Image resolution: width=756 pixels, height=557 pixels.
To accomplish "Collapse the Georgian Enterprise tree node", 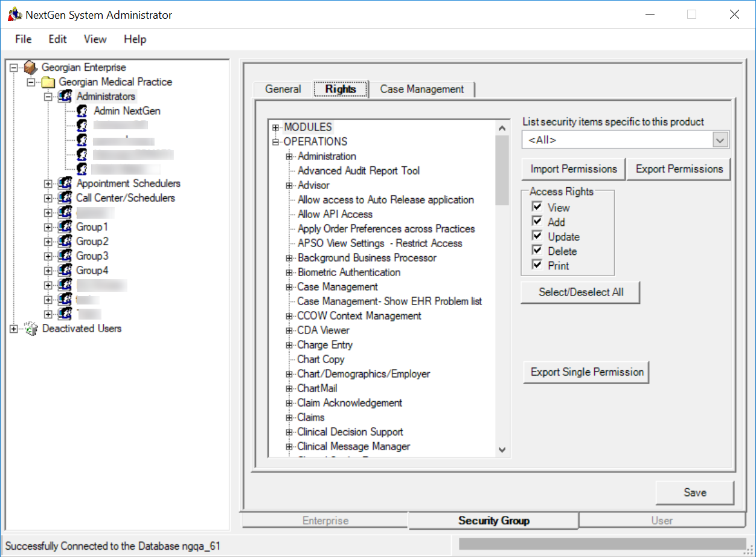I will point(14,68).
